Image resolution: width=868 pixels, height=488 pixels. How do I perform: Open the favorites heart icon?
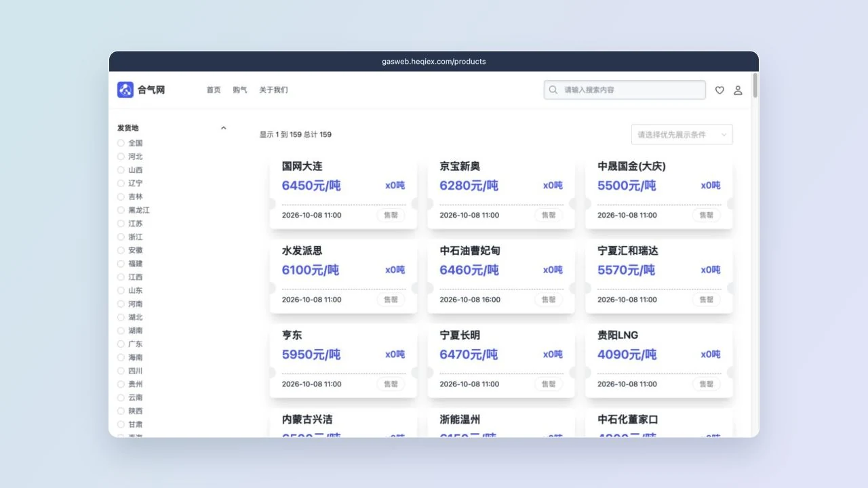pos(719,90)
